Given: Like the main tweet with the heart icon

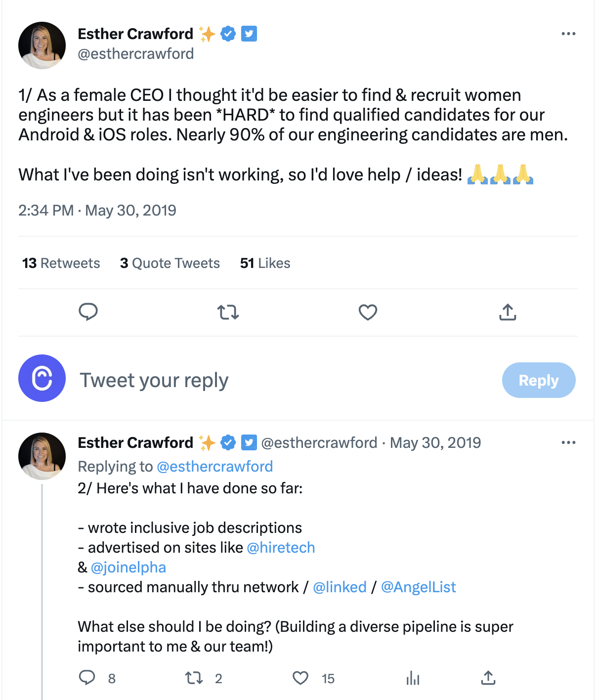Looking at the screenshot, I should coord(368,312).
